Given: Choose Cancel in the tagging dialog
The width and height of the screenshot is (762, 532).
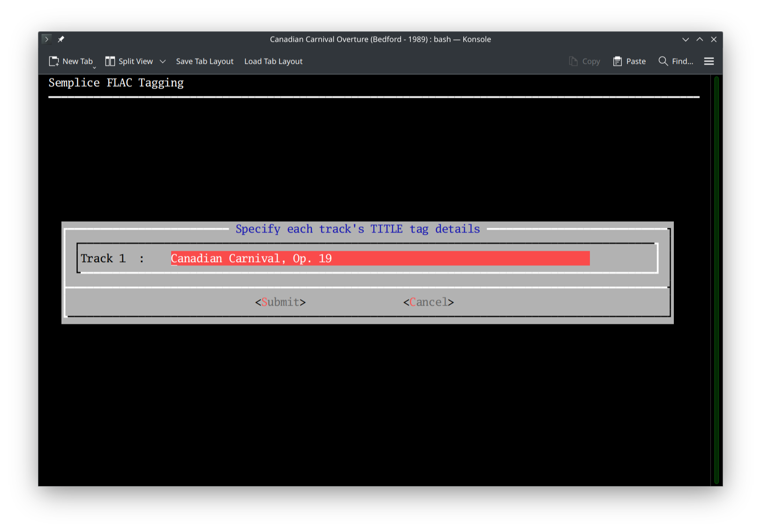Looking at the screenshot, I should pos(428,302).
